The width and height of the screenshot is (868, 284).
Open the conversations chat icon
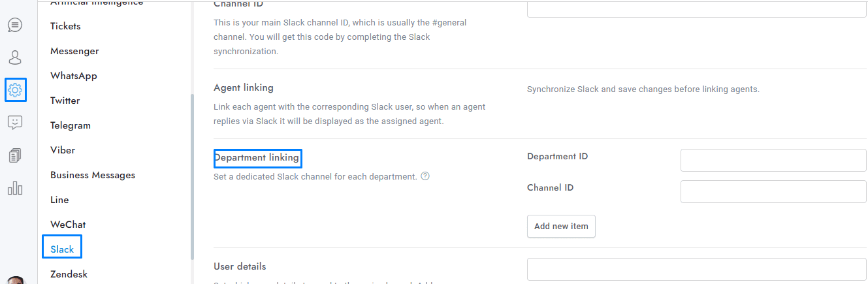[15, 25]
